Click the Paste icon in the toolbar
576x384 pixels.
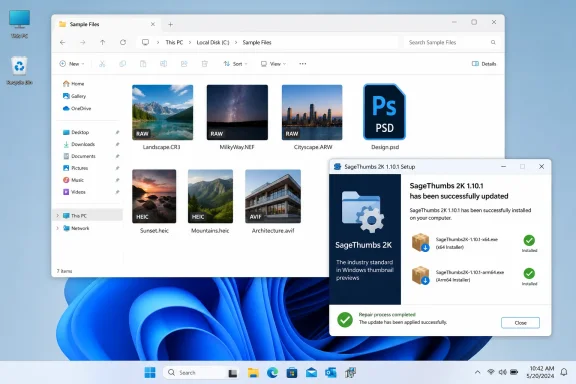pyautogui.click(x=143, y=64)
